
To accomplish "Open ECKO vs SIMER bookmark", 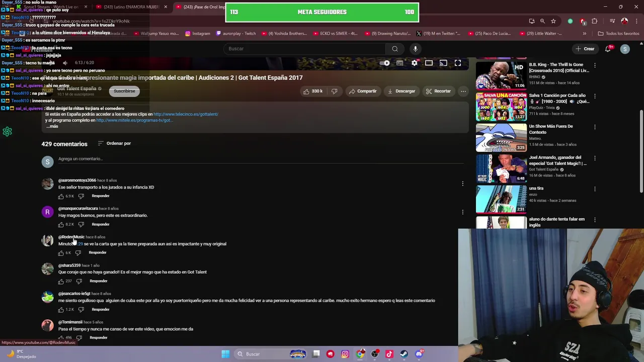I will click(x=335, y=34).
